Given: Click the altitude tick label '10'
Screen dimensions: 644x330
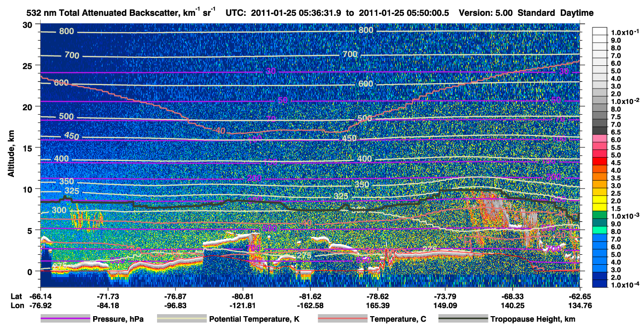Looking at the screenshot, I should click(x=29, y=189).
